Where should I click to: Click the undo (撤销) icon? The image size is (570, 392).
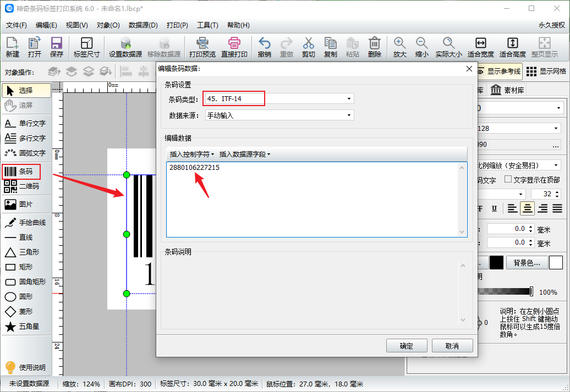(264, 47)
